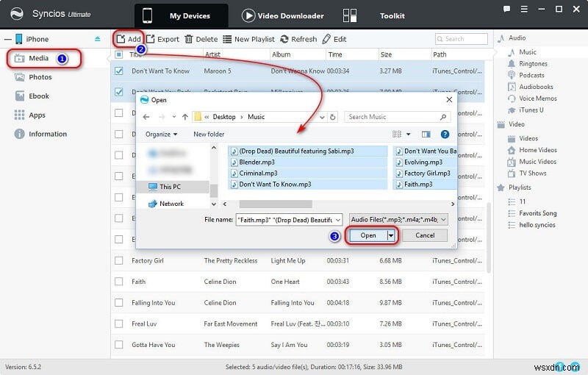The width and height of the screenshot is (588, 375).
Task: Create a New Playlist from toolbar
Action: click(x=248, y=39)
